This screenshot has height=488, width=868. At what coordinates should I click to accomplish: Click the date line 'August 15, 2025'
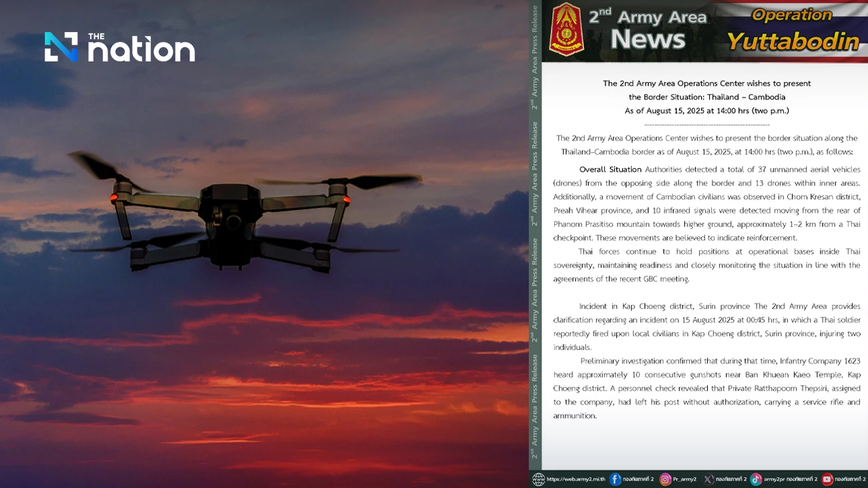coord(706,111)
